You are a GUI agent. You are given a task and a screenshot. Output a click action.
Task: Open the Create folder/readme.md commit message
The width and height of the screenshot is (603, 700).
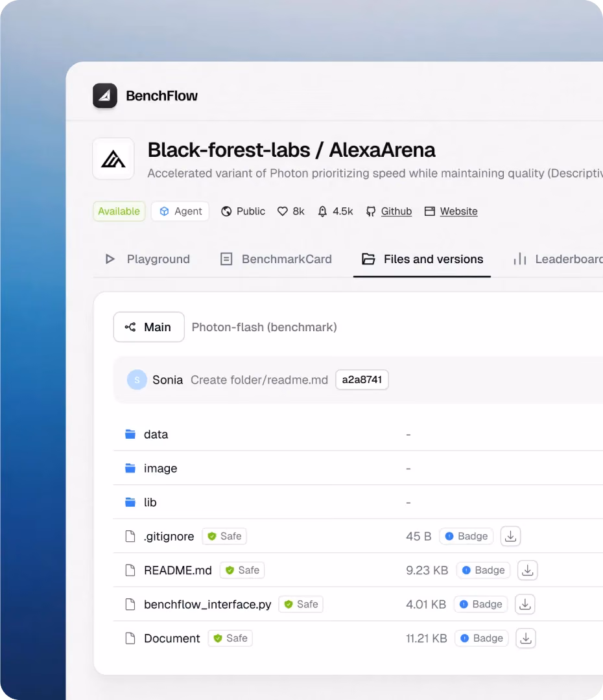point(259,380)
